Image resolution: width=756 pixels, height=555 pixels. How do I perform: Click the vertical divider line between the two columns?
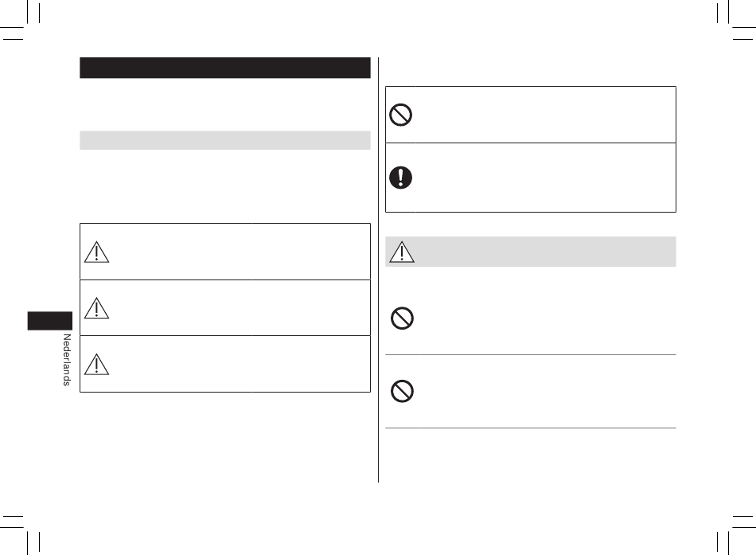point(379,270)
